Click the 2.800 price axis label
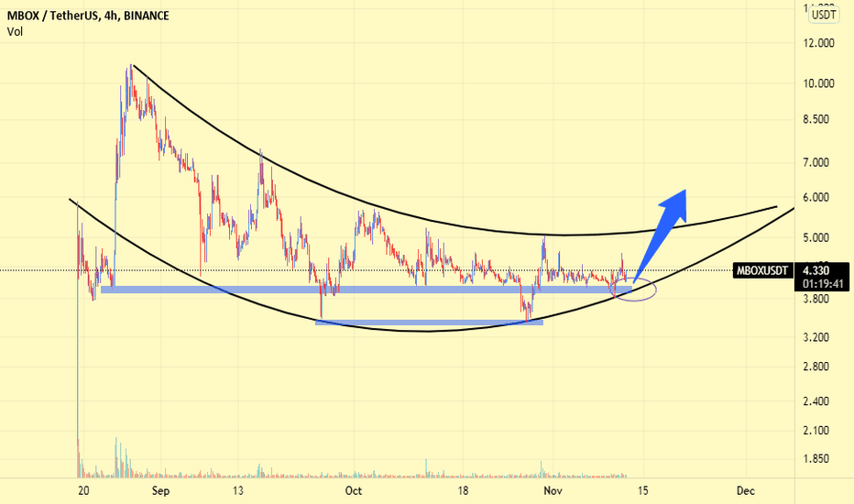 [816, 367]
